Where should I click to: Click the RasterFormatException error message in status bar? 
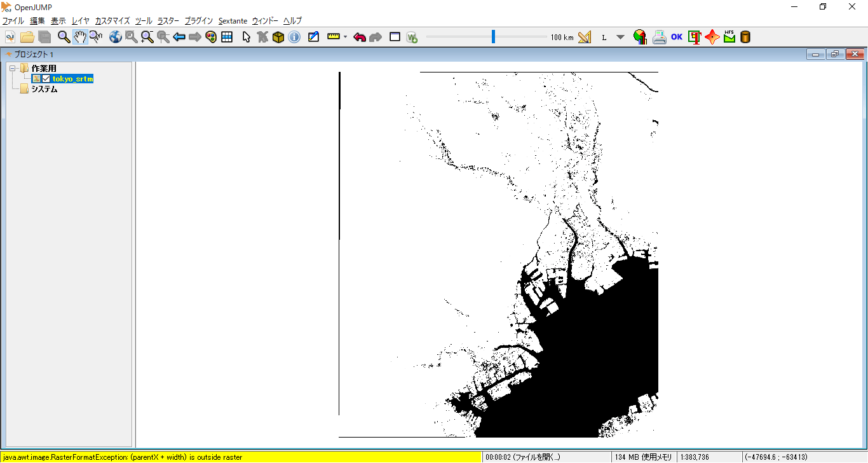[122, 457]
